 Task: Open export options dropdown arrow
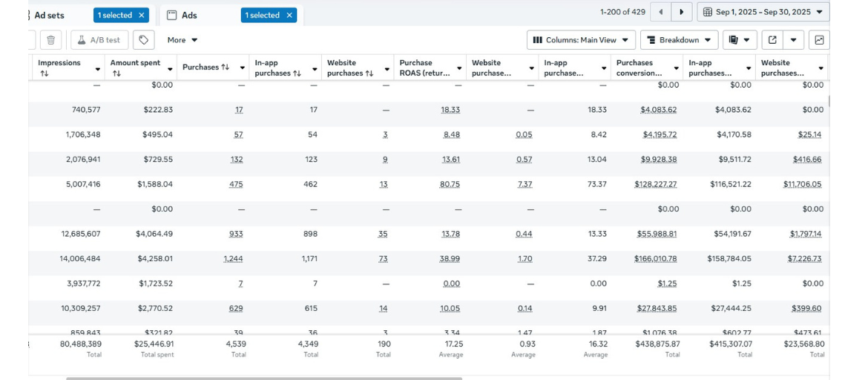click(x=794, y=40)
